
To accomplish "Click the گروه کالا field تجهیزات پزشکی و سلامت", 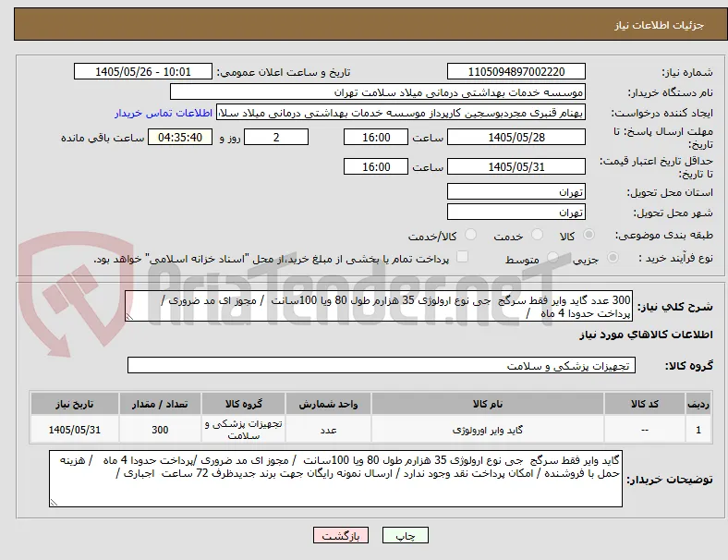I will (x=382, y=365).
